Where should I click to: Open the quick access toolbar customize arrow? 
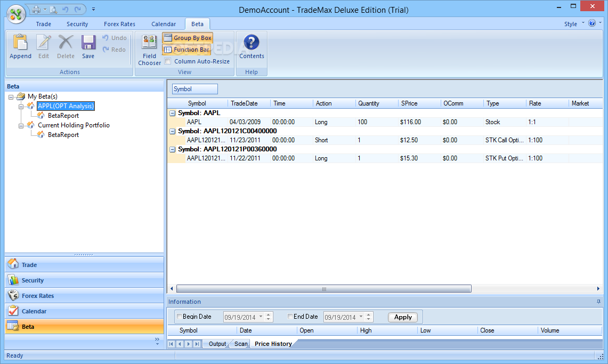[93, 9]
